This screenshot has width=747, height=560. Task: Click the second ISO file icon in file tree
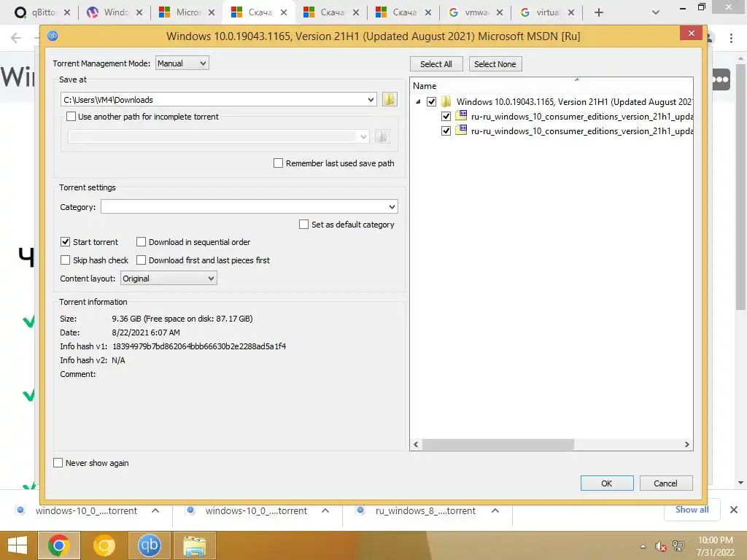point(461,130)
